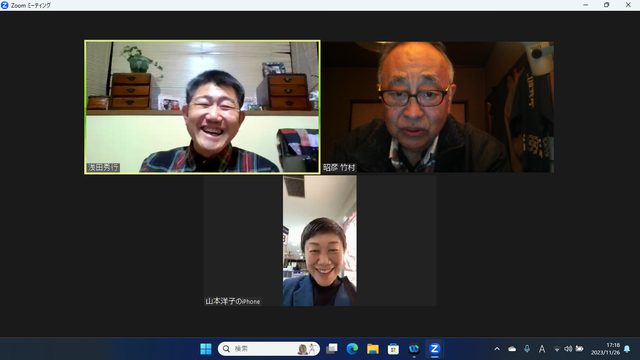This screenshot has height=360, width=640.
Task: Open the Webex app on the taskbar
Action: pyautogui.click(x=414, y=349)
